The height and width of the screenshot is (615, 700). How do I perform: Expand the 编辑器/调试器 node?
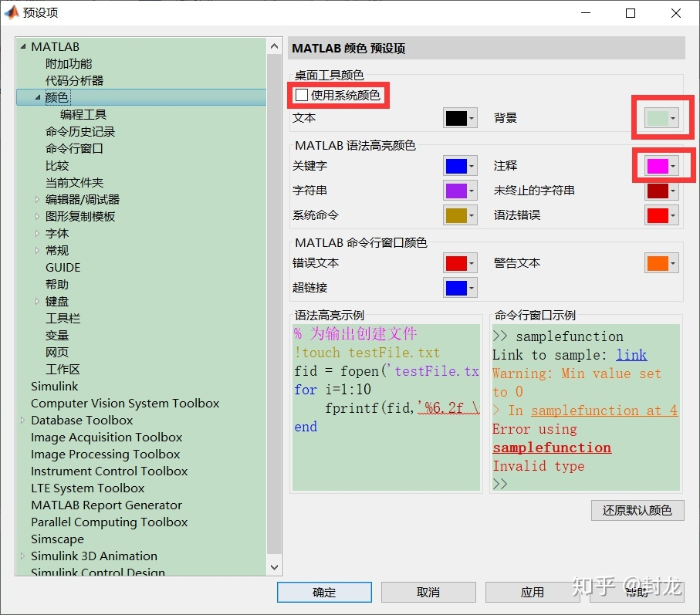point(37,200)
